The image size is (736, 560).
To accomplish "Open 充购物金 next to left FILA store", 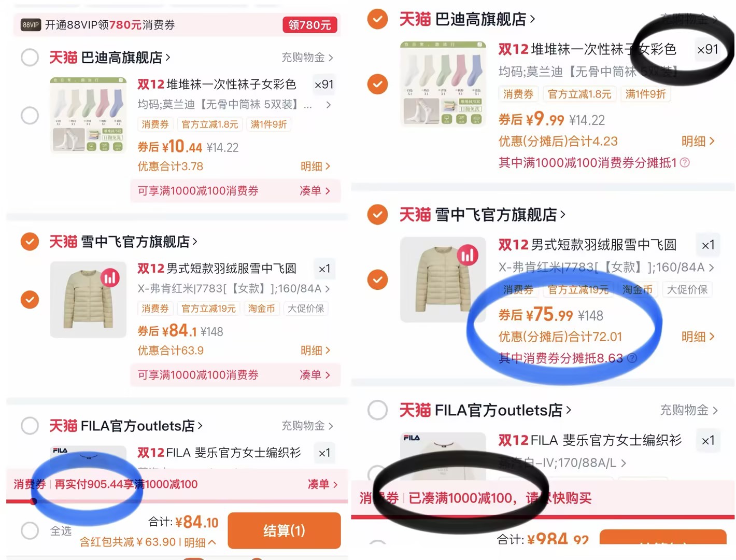I will tap(307, 426).
